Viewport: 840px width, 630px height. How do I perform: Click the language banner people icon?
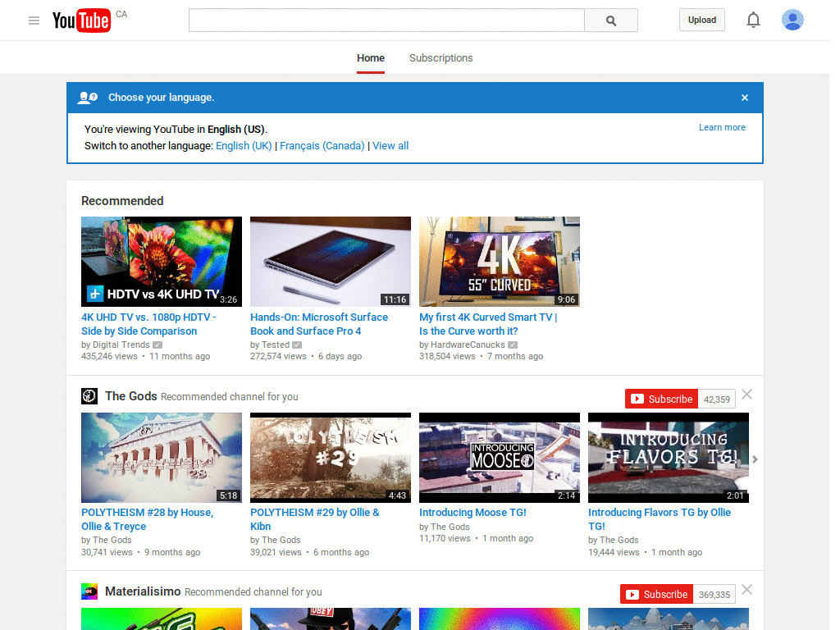click(x=88, y=98)
